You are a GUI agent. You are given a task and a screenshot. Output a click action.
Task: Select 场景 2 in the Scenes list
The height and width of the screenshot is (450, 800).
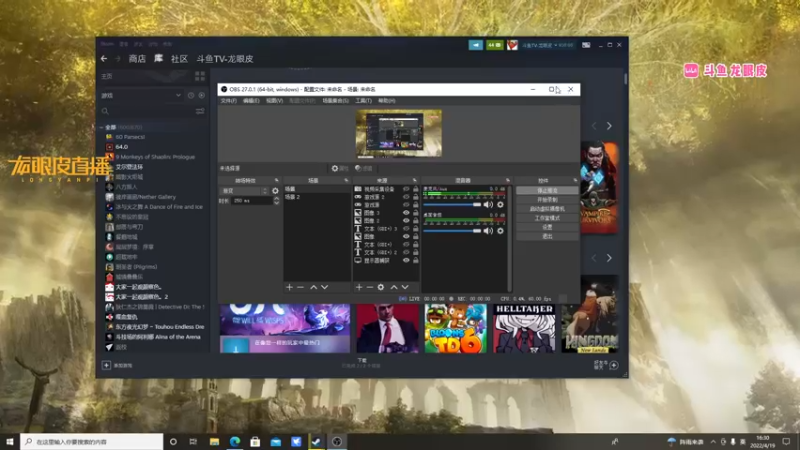tap(316, 197)
